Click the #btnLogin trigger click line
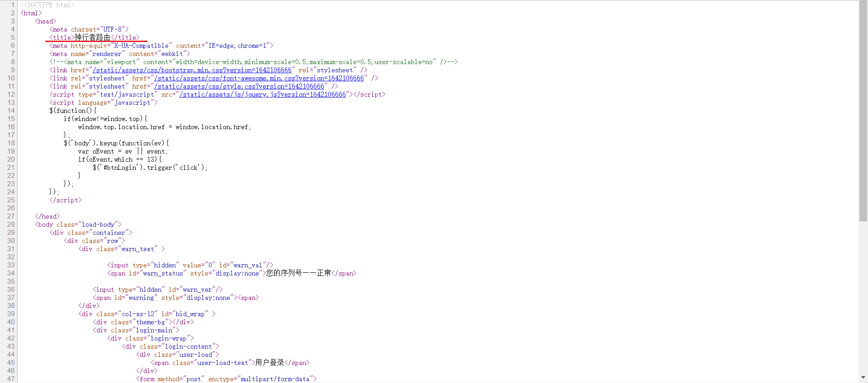 pos(150,168)
